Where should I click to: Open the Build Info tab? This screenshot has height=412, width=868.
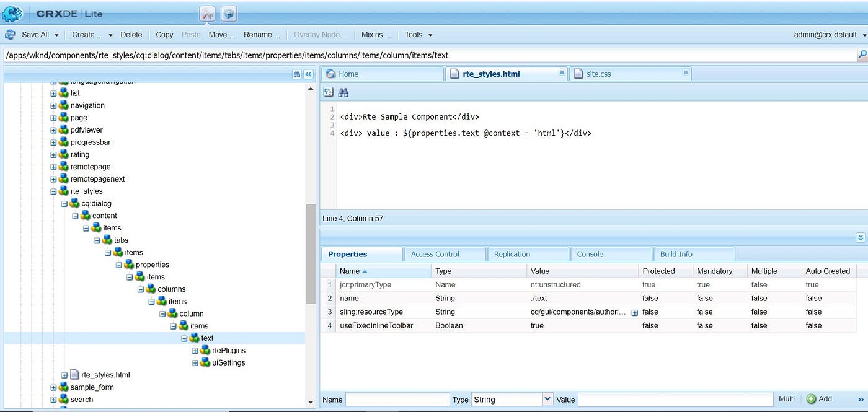[694, 254]
